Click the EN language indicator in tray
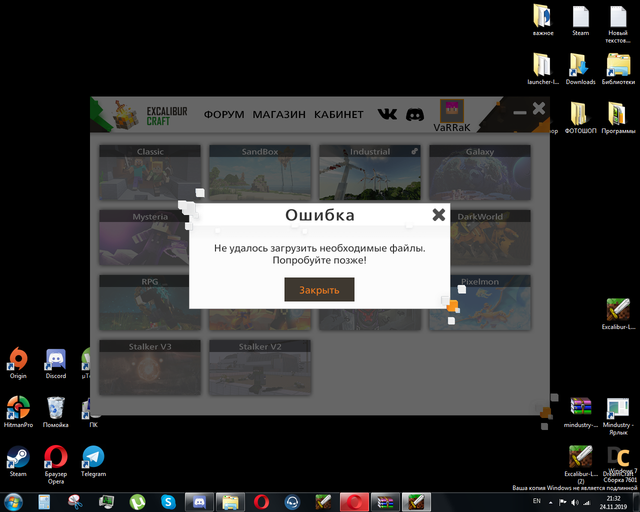The width and height of the screenshot is (640, 512). click(x=537, y=501)
